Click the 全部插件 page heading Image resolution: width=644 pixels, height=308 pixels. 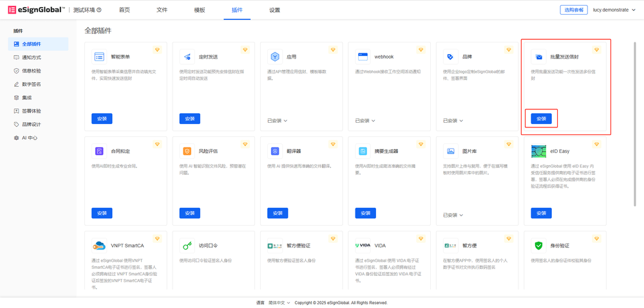[98, 31]
